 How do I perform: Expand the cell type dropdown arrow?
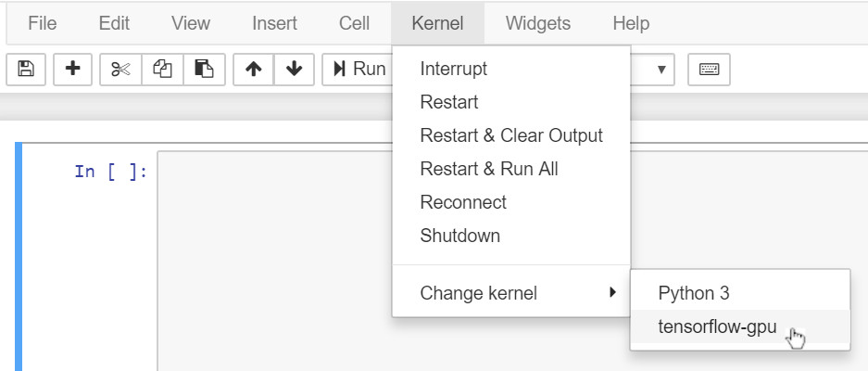click(661, 70)
